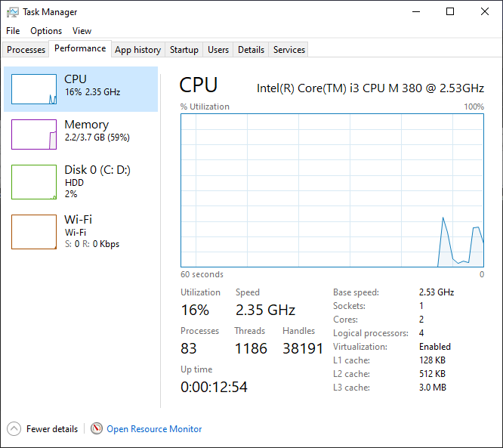
Task: Open the File menu
Action: [13, 31]
